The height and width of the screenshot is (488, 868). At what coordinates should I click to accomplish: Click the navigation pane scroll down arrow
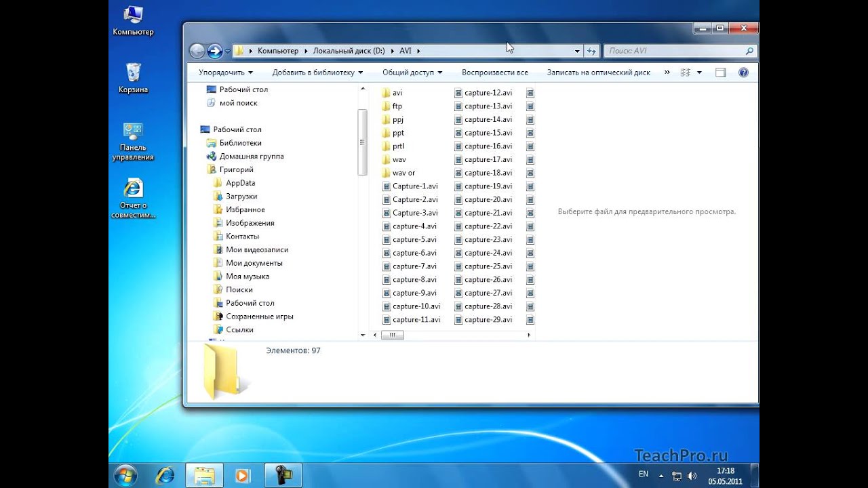tap(362, 335)
